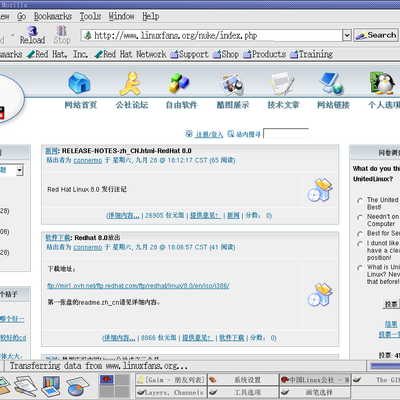The height and width of the screenshot is (400, 400).
Task: Click the software box icon in Redhat 8.0 post
Action: point(320,295)
